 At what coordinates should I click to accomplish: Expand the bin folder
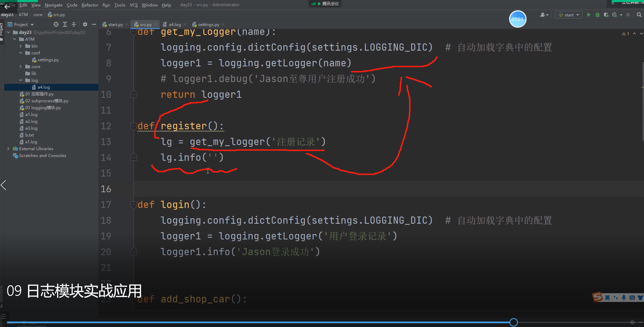point(21,46)
